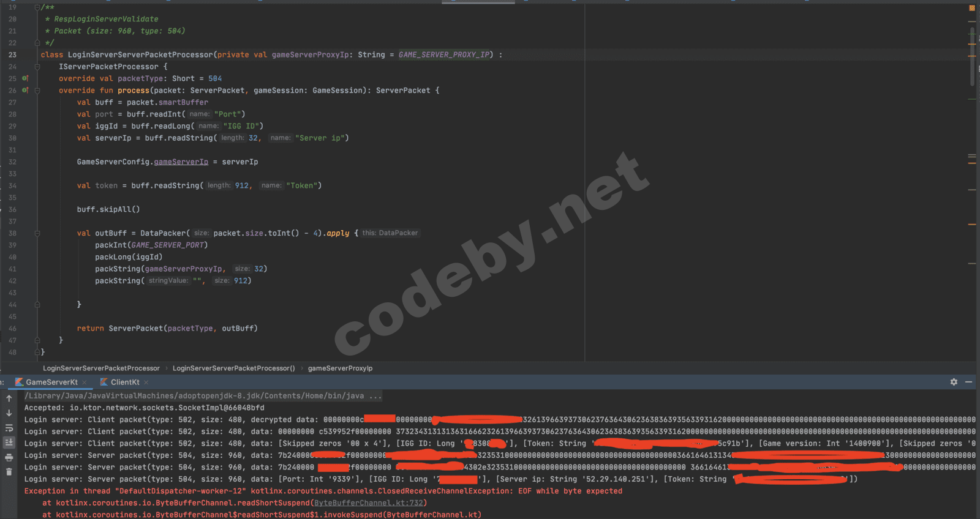Click fold end marker at line 44

click(x=37, y=304)
